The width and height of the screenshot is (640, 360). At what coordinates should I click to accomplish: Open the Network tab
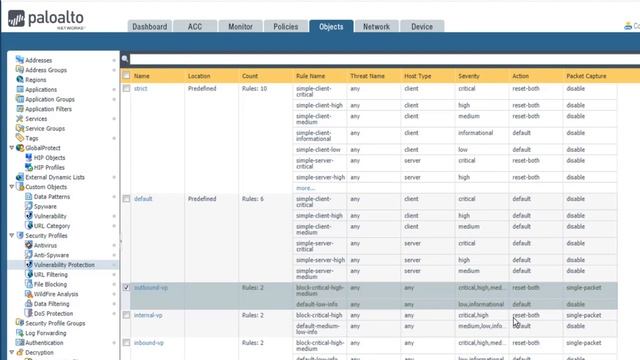(x=376, y=27)
